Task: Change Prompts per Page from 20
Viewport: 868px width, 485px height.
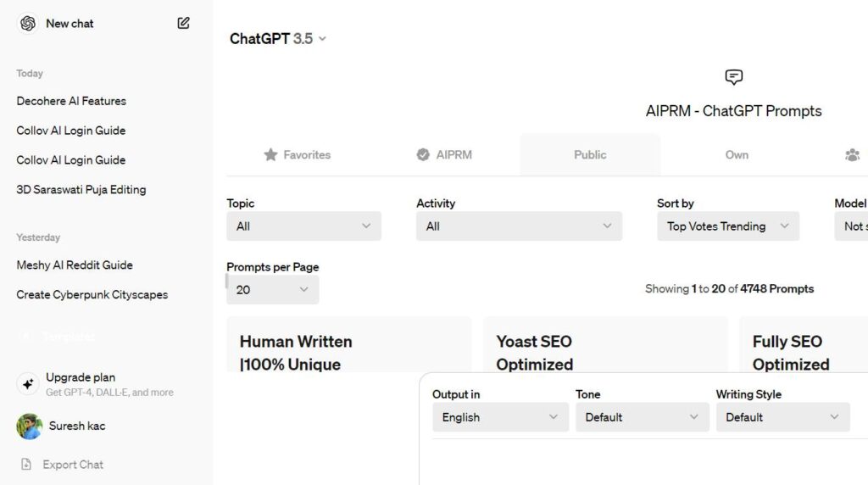Action: pos(272,290)
